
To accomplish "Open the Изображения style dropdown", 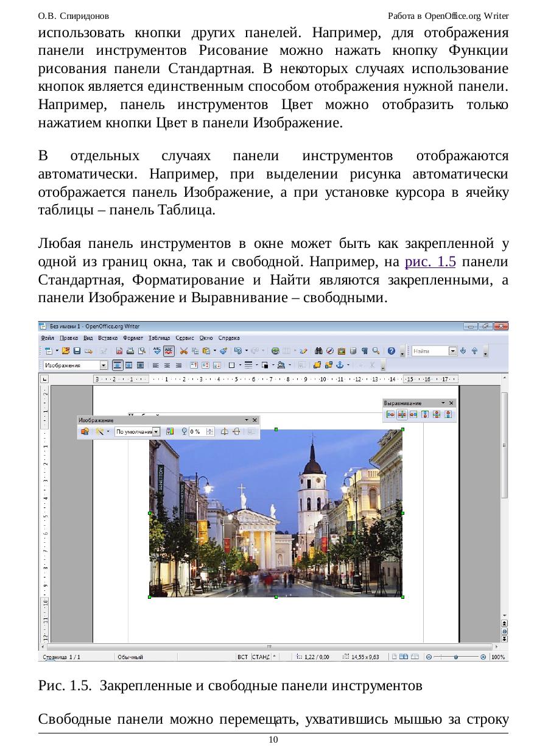I will 104,366.
